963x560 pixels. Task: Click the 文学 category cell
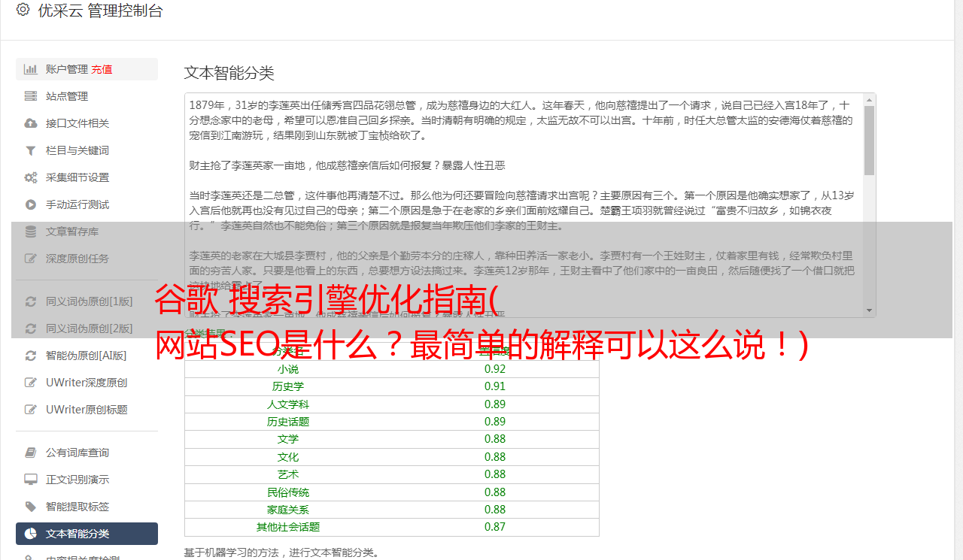(288, 439)
